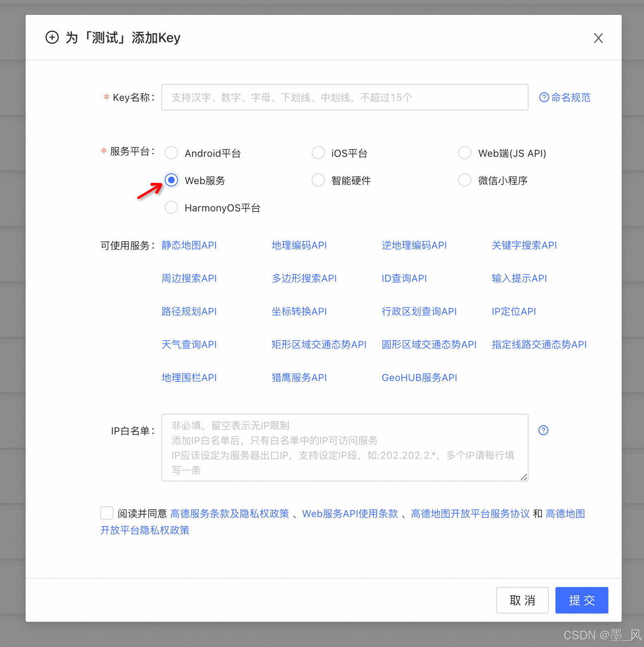This screenshot has height=647, width=644.
Task: Check the 阅读并同意 agreement checkbox
Action: click(x=106, y=513)
